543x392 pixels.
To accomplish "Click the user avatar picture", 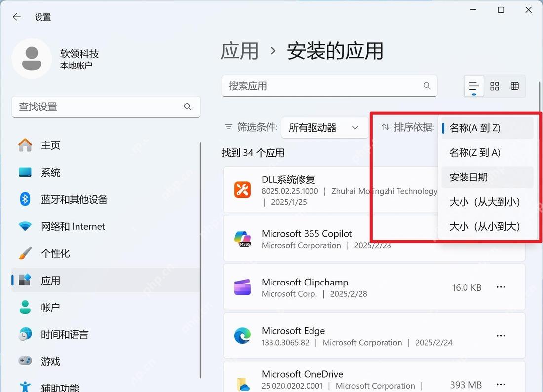I will 32,59.
